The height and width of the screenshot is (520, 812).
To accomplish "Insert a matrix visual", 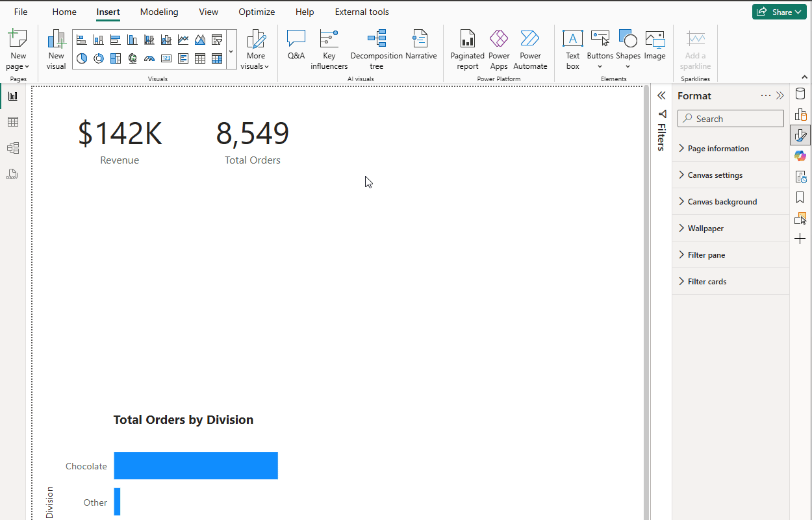I will coord(217,58).
